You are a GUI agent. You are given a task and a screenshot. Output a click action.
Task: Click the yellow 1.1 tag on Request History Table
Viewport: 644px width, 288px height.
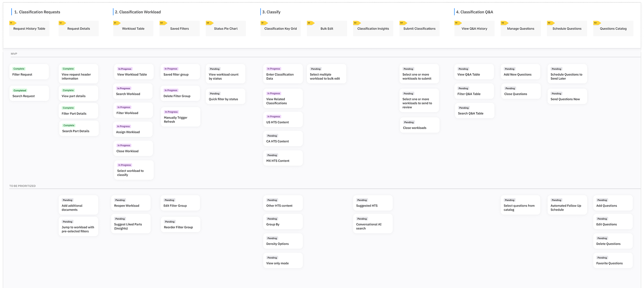tap(13, 23)
